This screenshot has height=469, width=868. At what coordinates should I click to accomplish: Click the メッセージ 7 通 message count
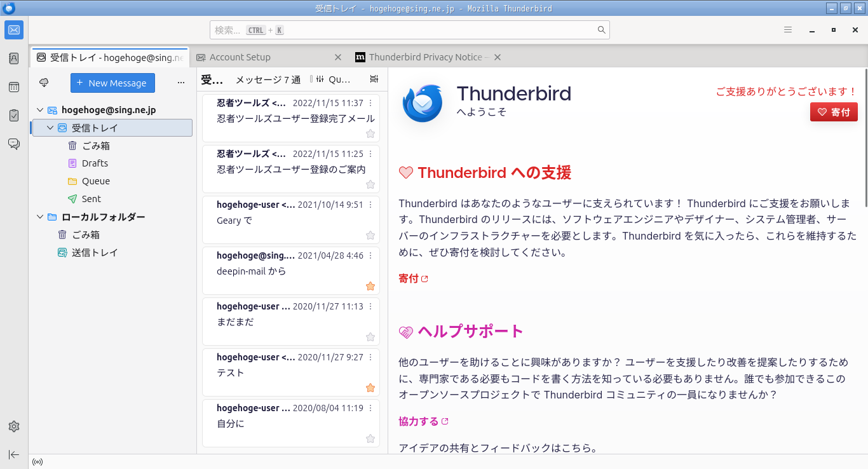tap(268, 79)
